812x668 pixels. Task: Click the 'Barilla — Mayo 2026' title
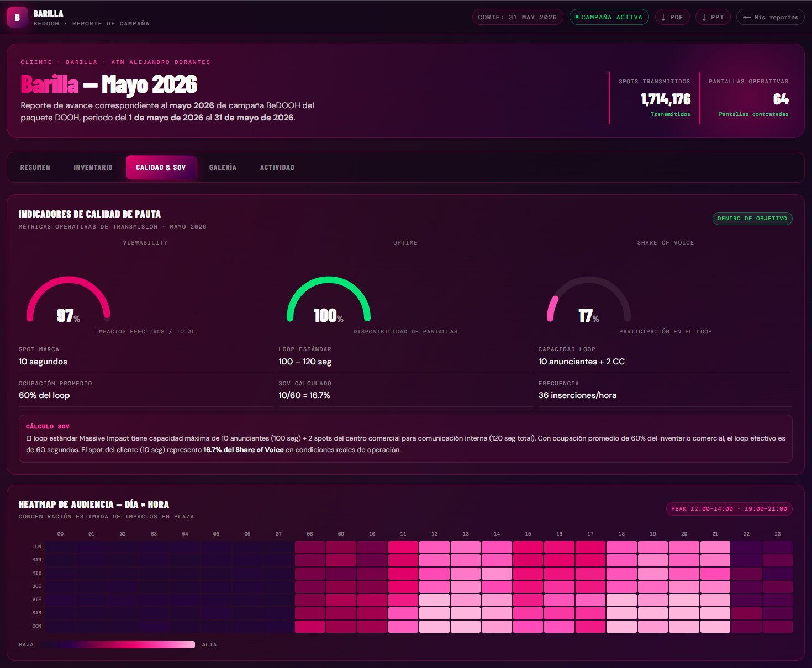(109, 84)
